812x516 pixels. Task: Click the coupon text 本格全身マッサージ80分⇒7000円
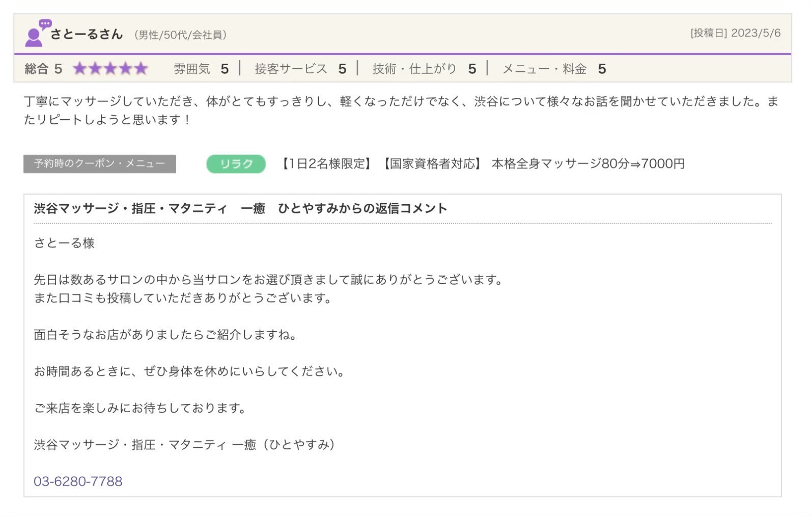588,164
